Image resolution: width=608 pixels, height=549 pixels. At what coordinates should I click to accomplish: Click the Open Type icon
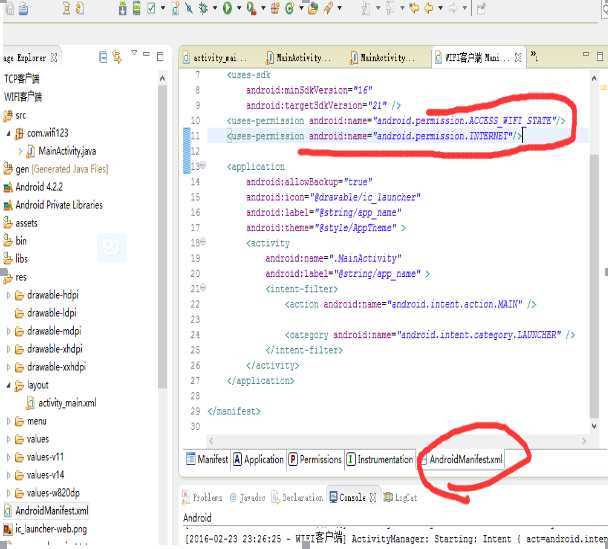click(x=313, y=8)
